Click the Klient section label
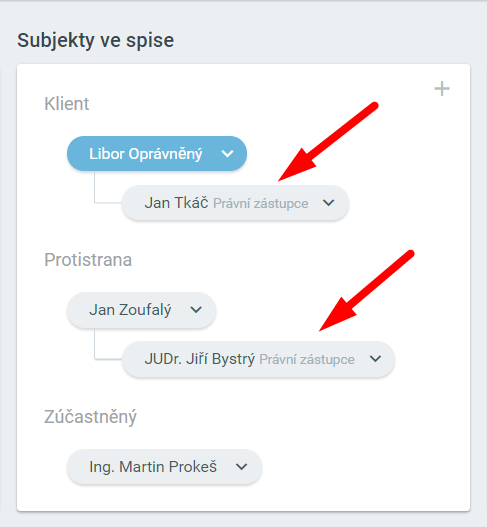The height and width of the screenshot is (527, 487). point(67,104)
